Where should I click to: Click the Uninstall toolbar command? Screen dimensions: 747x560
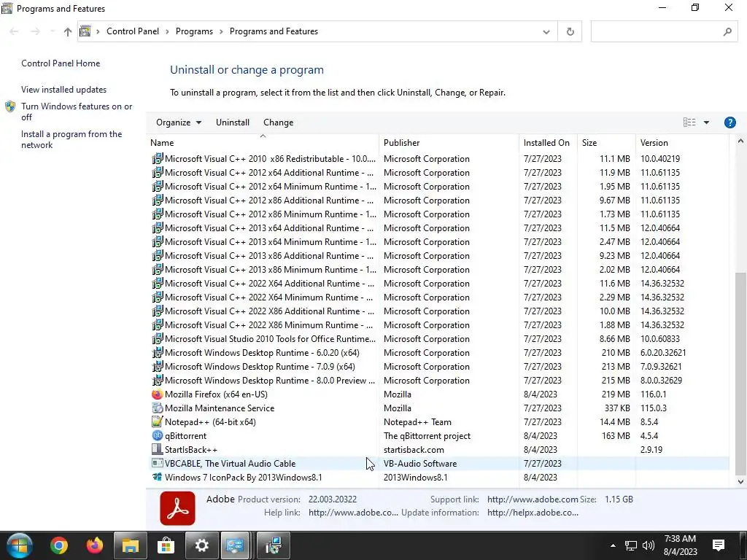(x=233, y=122)
